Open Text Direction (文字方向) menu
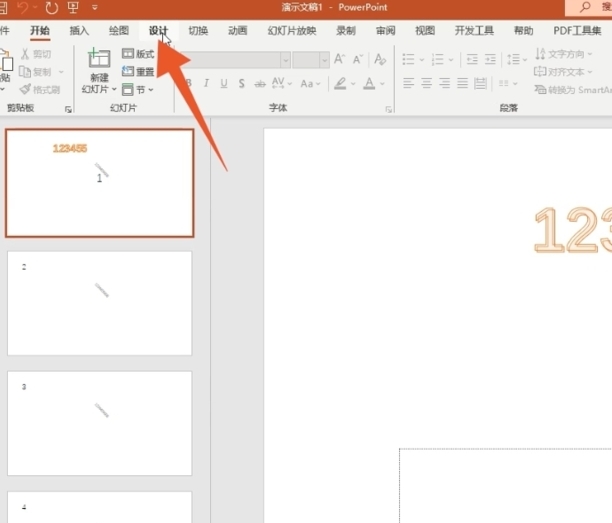612x523 pixels. 564,54
